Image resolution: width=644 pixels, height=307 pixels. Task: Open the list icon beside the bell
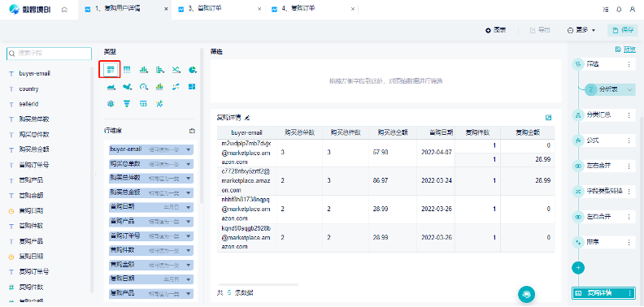click(x=606, y=10)
